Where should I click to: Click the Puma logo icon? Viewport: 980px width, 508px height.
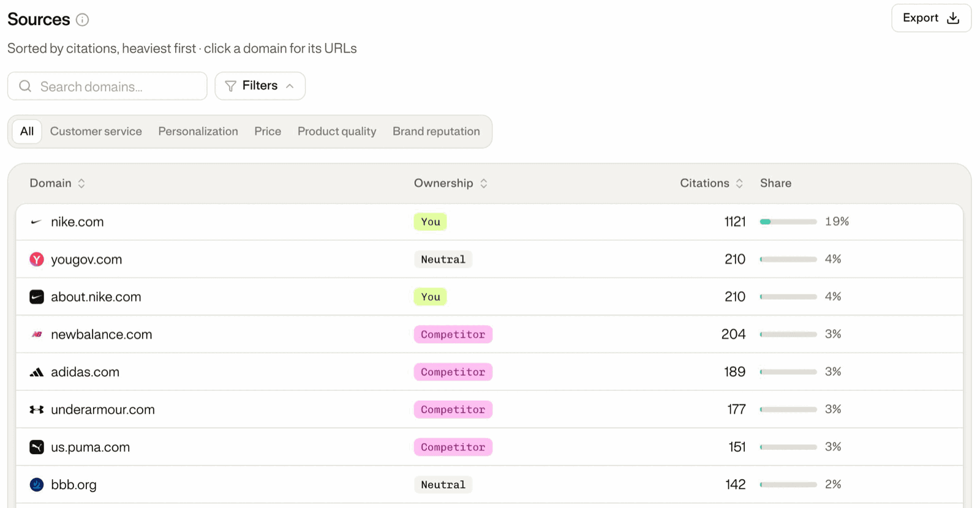(37, 447)
